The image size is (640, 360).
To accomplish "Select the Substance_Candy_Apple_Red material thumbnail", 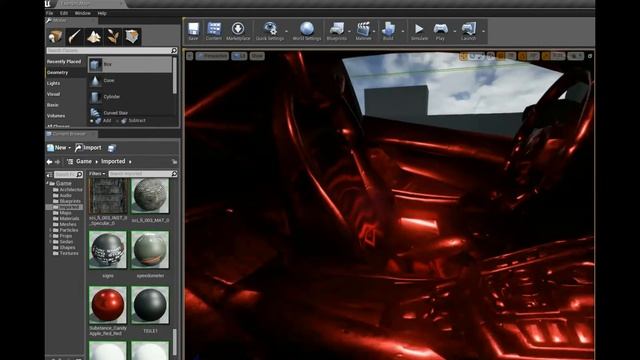I will pos(108,305).
